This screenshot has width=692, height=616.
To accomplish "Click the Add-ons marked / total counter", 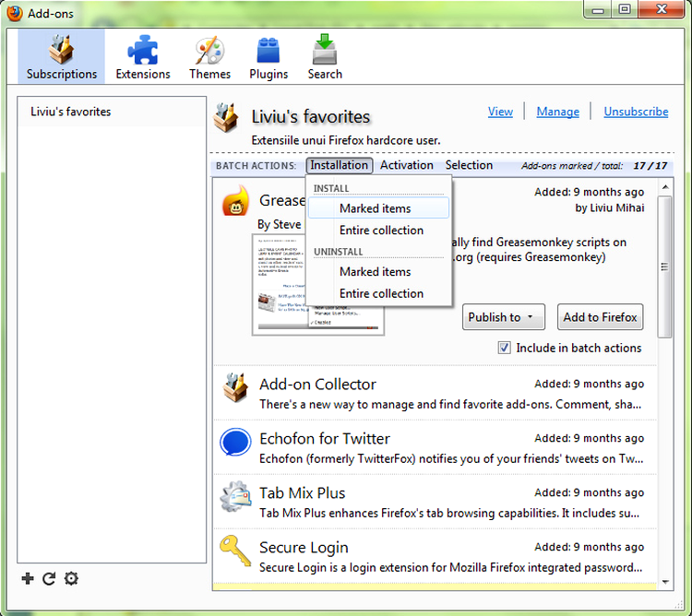I will click(x=594, y=166).
